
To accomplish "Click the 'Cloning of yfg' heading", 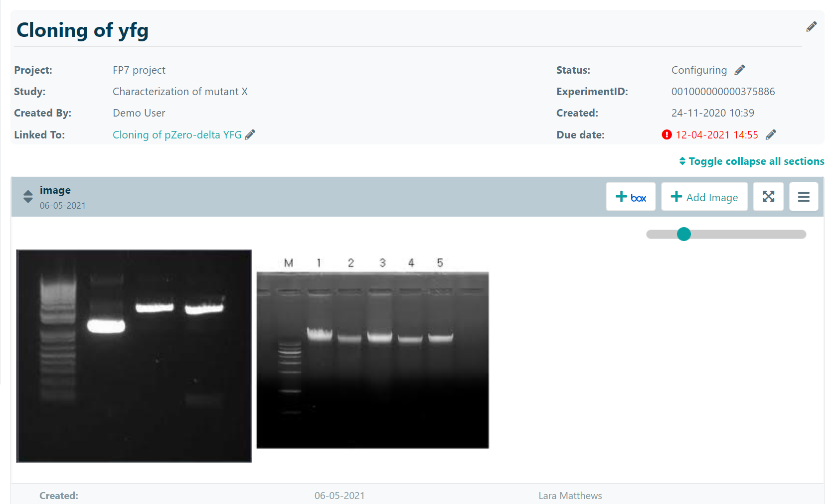I will 83,30.
